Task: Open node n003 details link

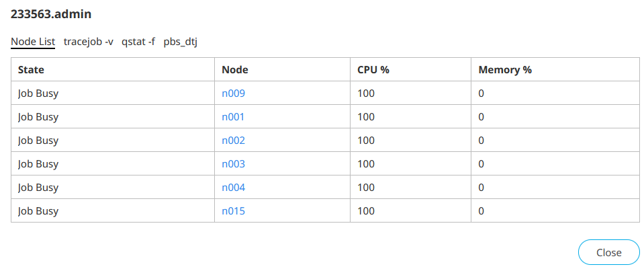Action: (x=234, y=164)
